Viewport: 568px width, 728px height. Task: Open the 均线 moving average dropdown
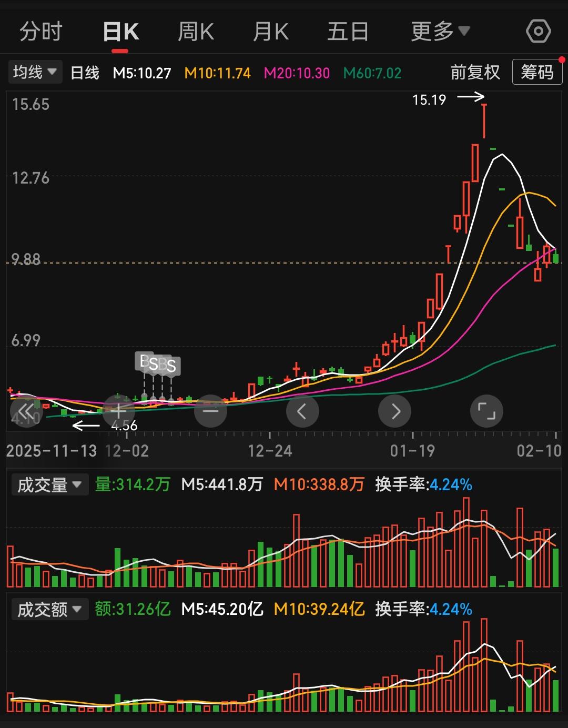tap(35, 72)
